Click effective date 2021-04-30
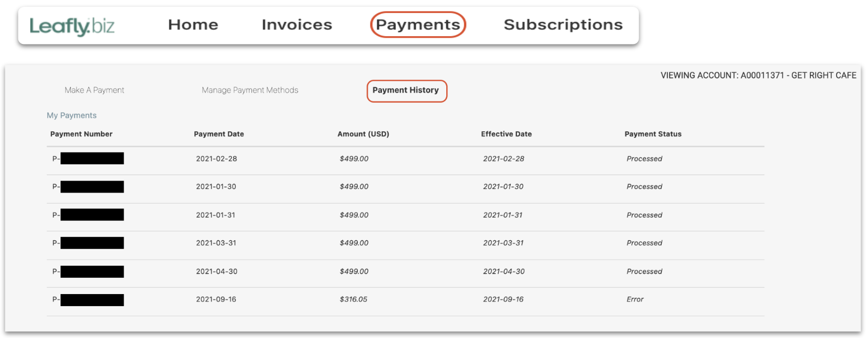The image size is (868, 338). point(503,272)
